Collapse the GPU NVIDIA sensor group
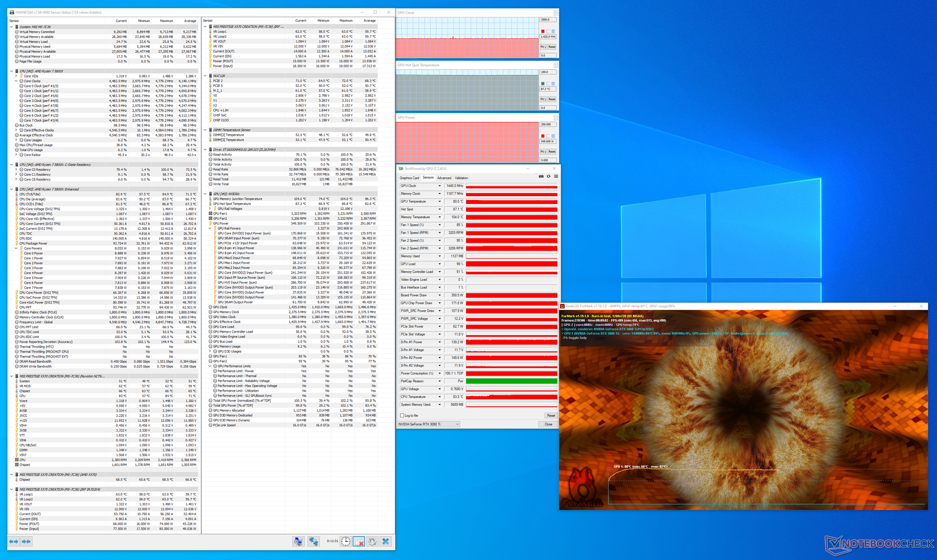 [x=205, y=194]
